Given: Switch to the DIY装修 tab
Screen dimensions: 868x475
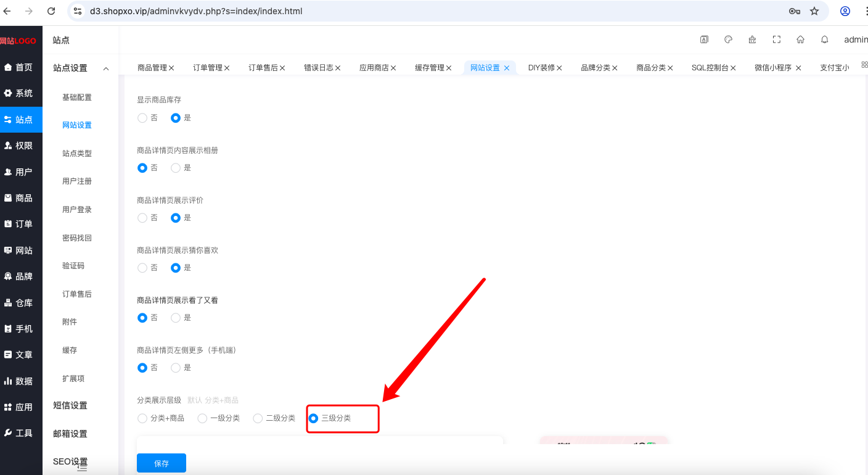Looking at the screenshot, I should click(x=541, y=68).
